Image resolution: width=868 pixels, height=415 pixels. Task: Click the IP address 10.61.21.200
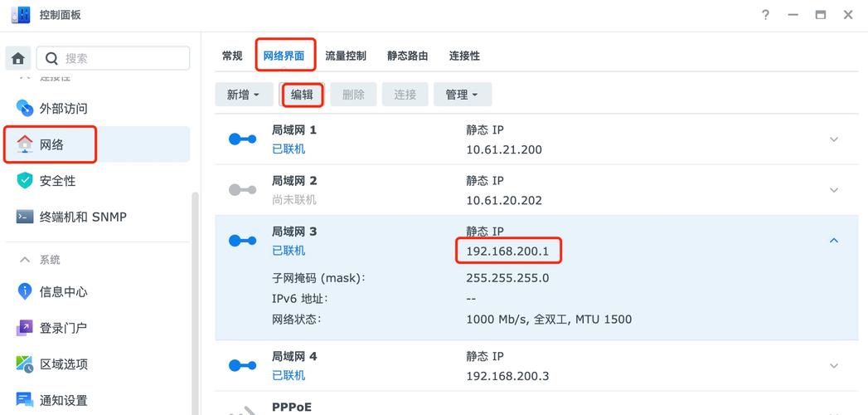[x=504, y=149]
